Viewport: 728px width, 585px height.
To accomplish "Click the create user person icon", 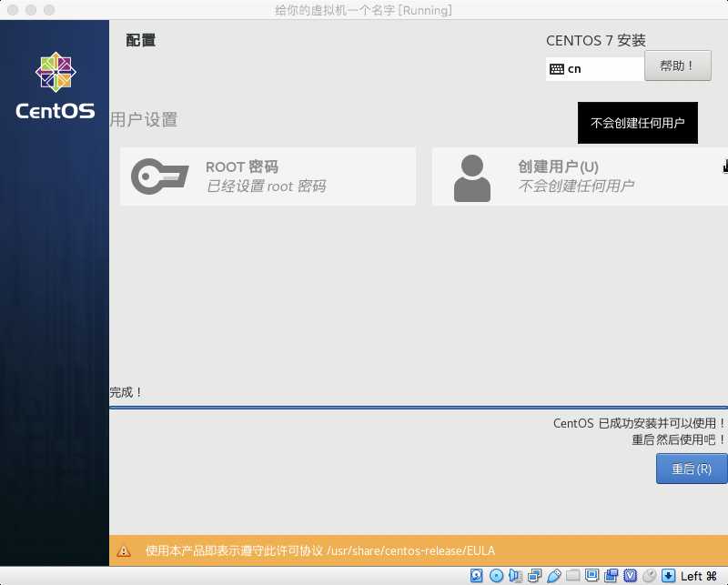I will [471, 178].
